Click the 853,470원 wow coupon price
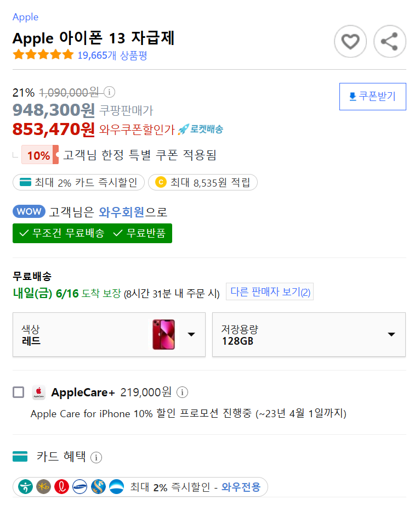The width and height of the screenshot is (420, 505). 54,130
